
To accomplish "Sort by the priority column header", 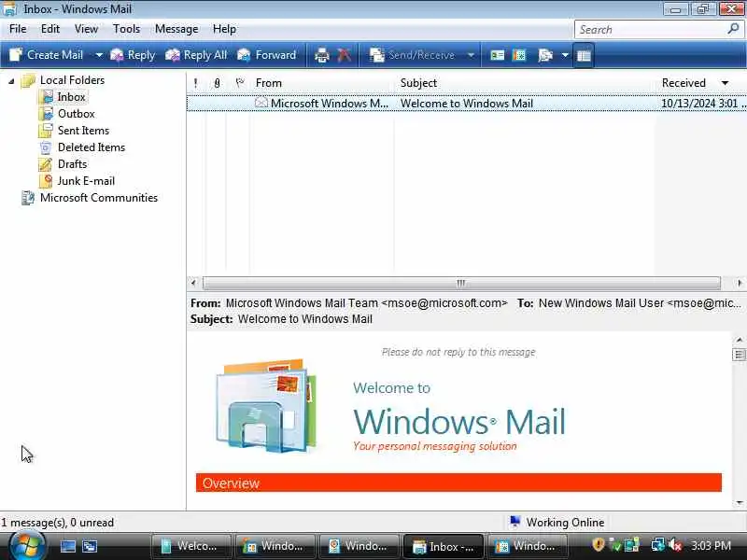I will click(196, 83).
